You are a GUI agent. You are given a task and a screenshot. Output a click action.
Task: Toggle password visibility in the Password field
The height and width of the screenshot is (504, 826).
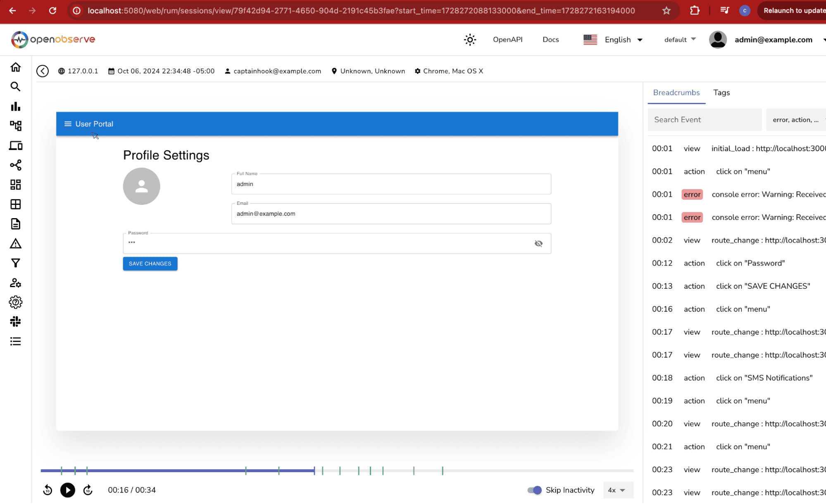[538, 243]
